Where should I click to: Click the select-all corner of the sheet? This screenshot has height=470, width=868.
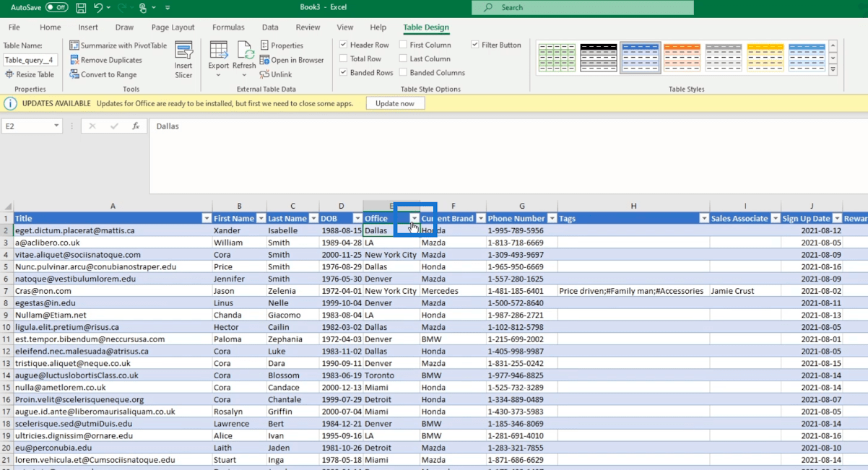tap(6, 206)
